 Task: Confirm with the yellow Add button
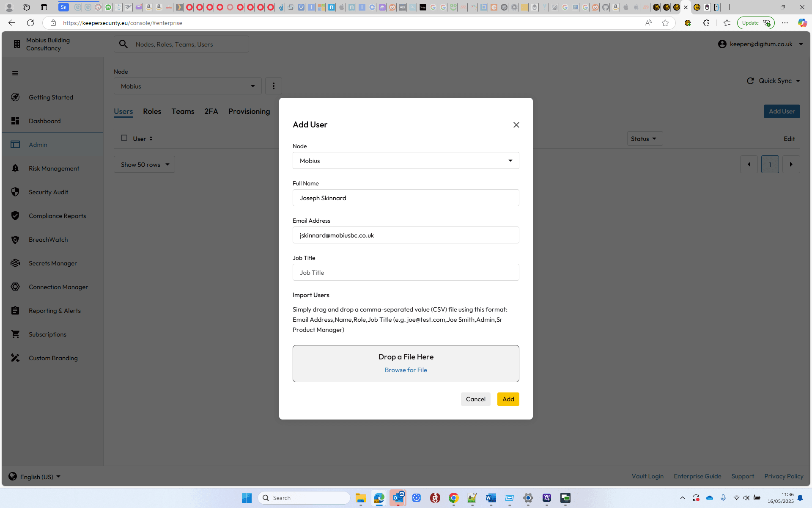tap(508, 399)
